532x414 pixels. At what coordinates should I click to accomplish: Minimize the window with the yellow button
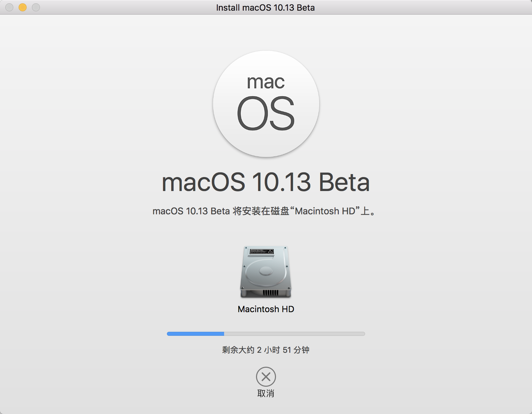(x=23, y=7)
